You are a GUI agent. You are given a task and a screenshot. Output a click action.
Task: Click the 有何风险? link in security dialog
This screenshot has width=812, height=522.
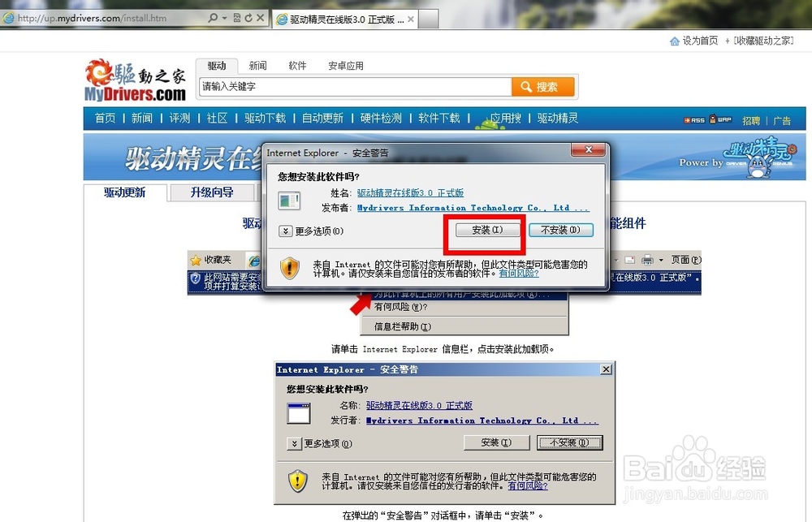pos(519,273)
